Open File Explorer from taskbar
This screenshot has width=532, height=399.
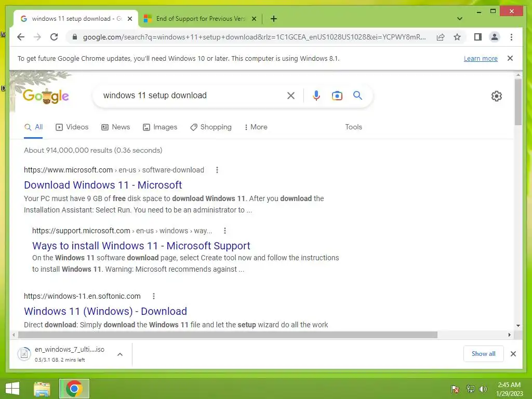42,389
